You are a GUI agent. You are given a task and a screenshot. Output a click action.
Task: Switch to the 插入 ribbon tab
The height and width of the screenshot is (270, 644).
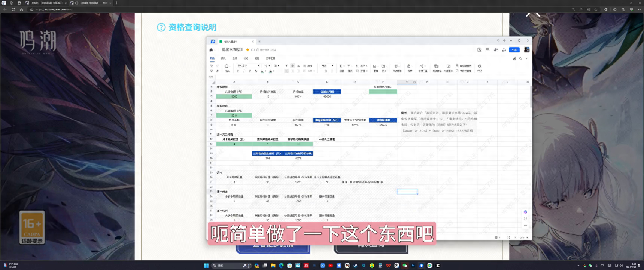[x=224, y=58]
